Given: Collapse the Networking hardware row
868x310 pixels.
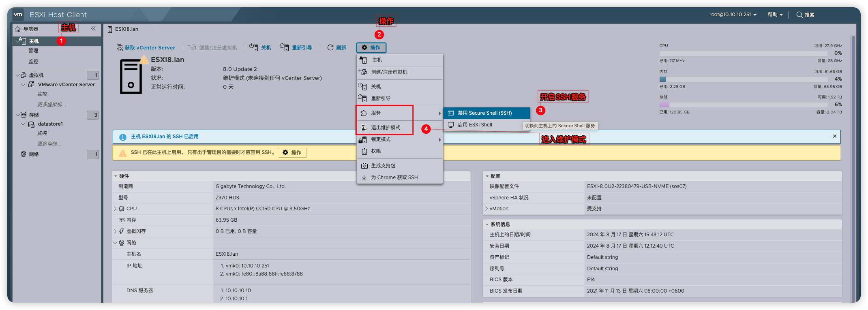Looking at the screenshot, I should click(115, 243).
